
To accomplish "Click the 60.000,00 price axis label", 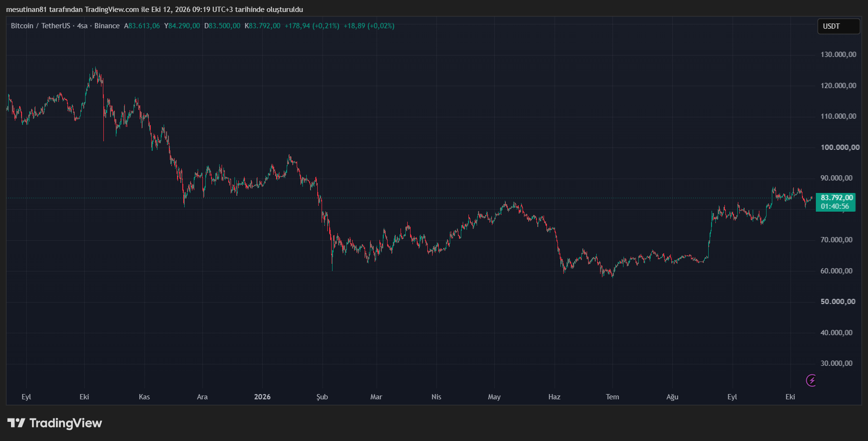I will (836, 271).
